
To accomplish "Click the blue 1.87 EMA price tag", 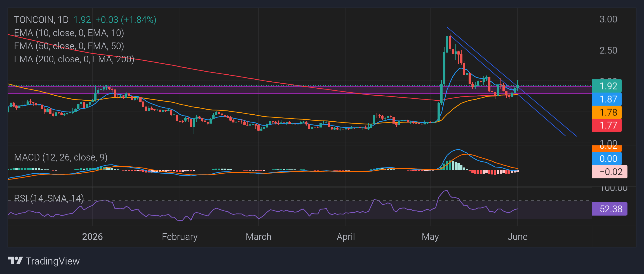I will tap(607, 99).
